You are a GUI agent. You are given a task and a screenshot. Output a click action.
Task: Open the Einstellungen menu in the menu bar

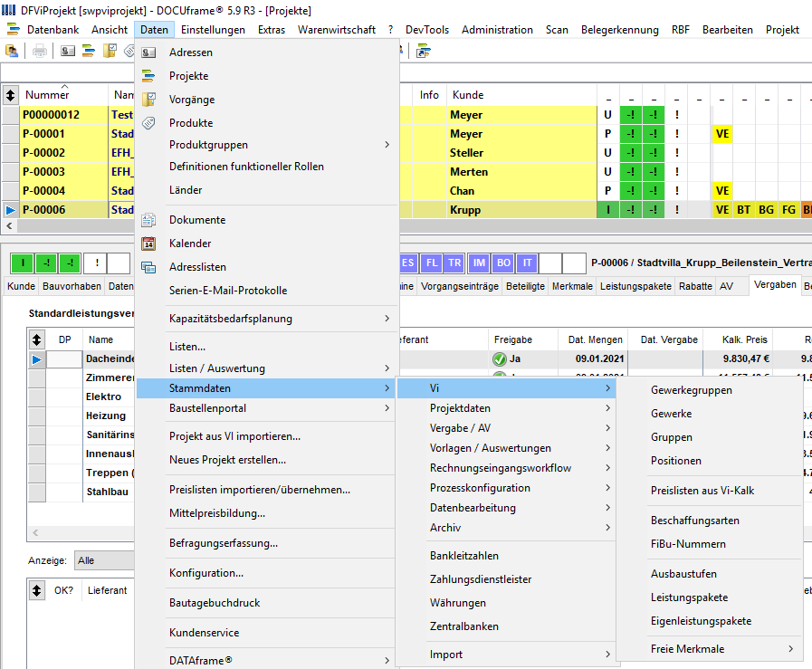click(x=213, y=30)
